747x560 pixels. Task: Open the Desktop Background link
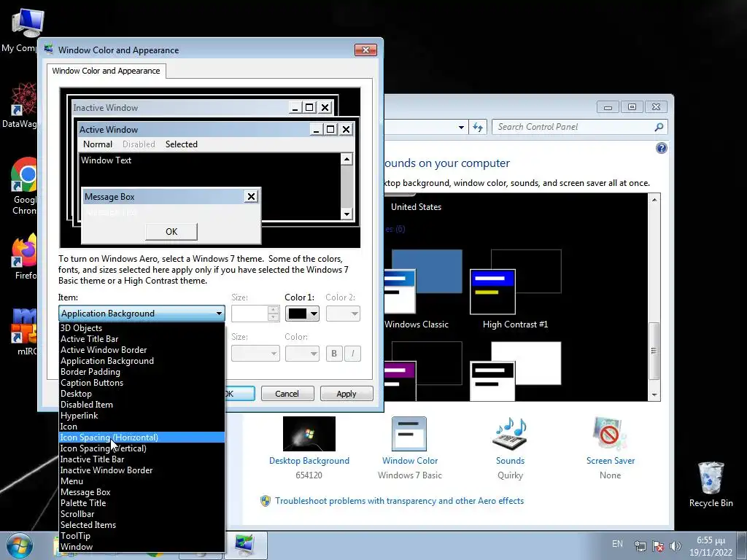[309, 461]
